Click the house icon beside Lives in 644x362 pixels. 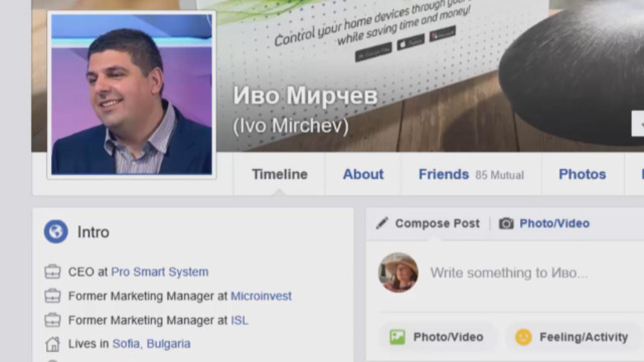pyautogui.click(x=53, y=344)
